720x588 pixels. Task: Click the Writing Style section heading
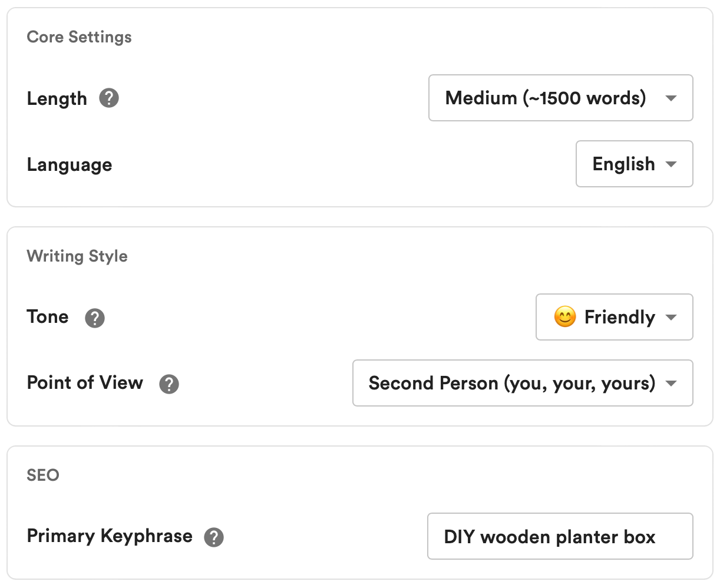pyautogui.click(x=77, y=256)
